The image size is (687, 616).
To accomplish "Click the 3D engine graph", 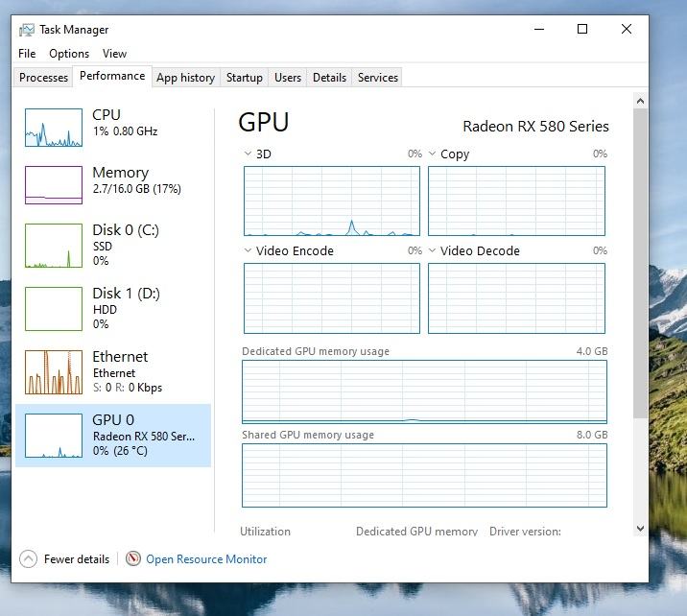I will click(332, 201).
